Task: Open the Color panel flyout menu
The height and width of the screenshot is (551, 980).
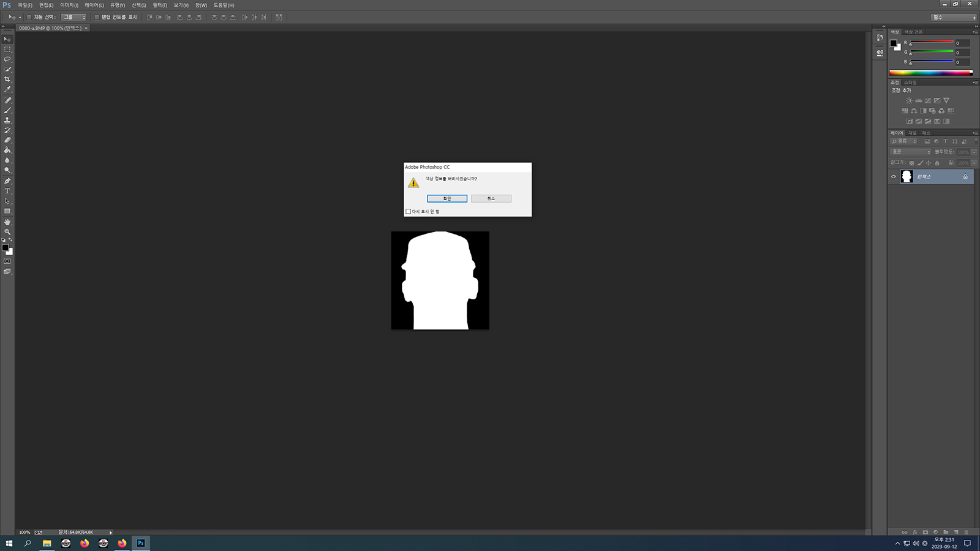Action: (x=975, y=32)
